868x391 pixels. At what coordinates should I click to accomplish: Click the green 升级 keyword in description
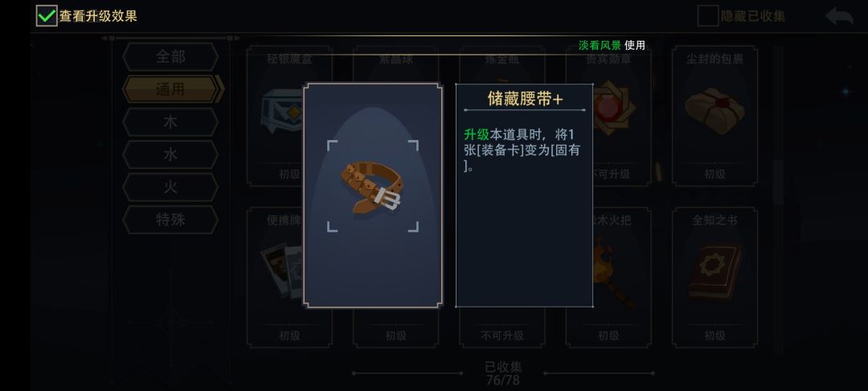coord(476,134)
